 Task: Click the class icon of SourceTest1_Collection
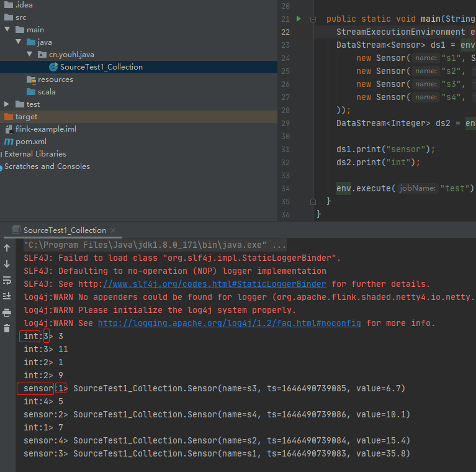(x=53, y=67)
